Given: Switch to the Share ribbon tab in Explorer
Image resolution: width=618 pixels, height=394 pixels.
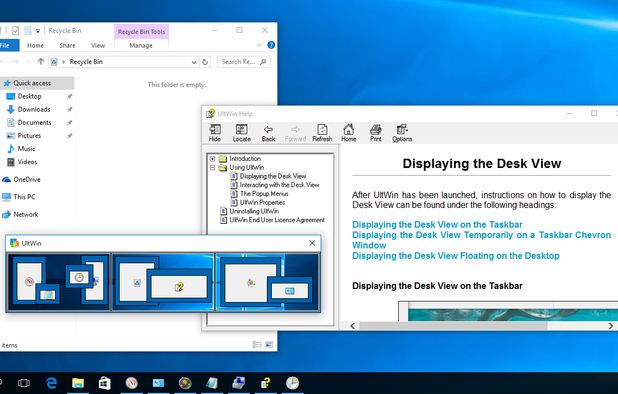Looking at the screenshot, I should (67, 45).
